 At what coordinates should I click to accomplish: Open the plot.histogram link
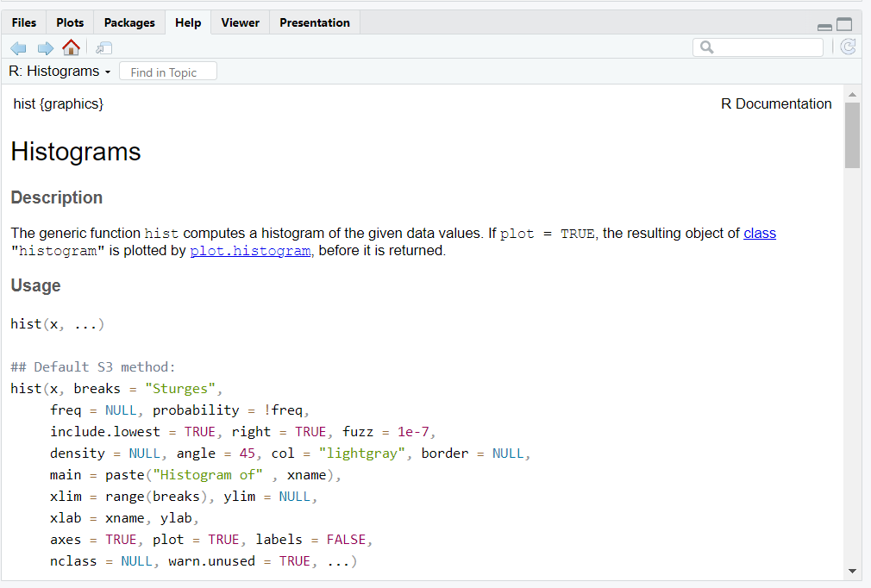tap(250, 251)
